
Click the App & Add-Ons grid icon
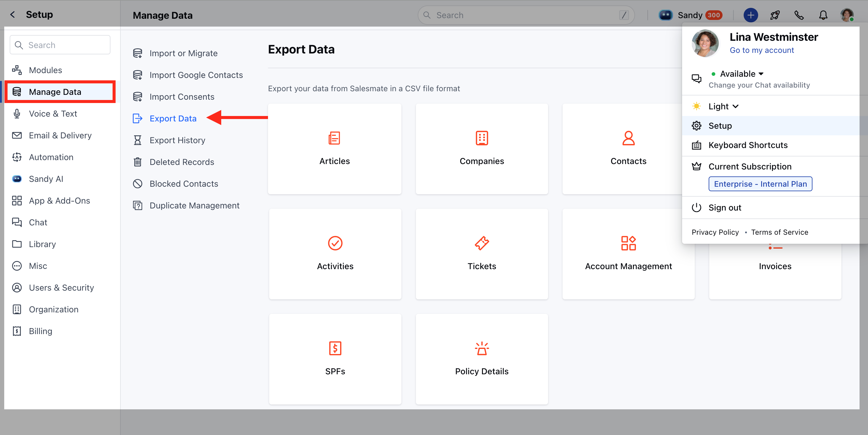click(x=17, y=201)
